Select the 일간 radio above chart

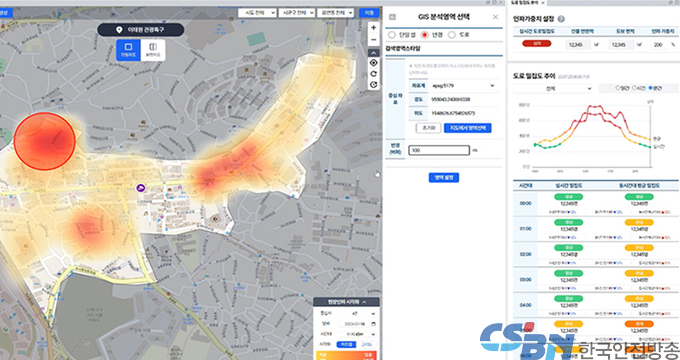pos(618,88)
